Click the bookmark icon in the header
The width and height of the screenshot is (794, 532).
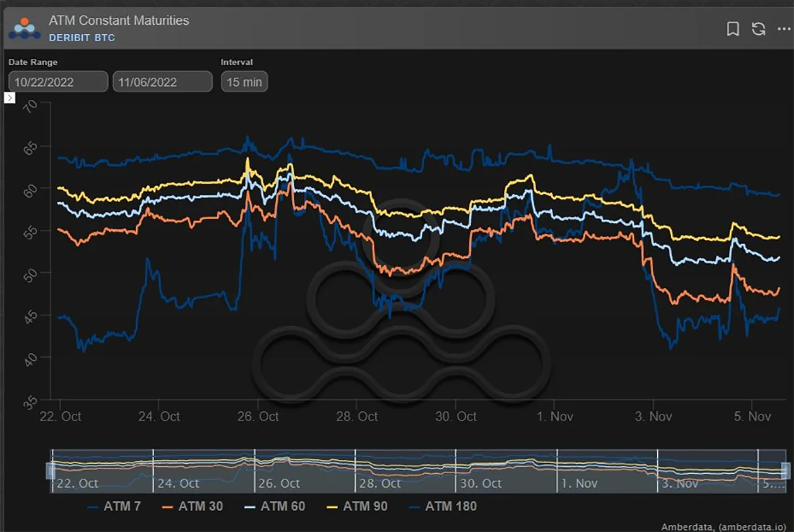(732, 29)
